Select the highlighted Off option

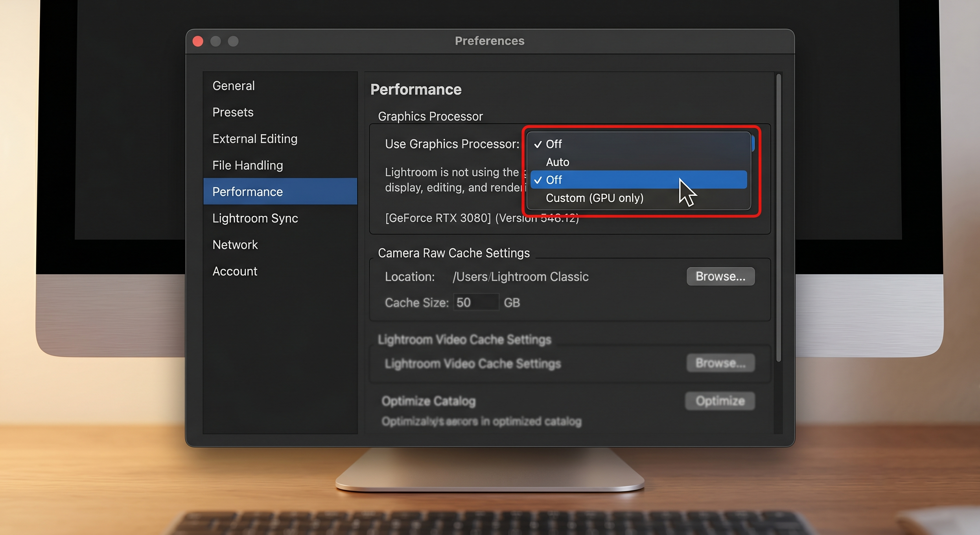tap(638, 180)
